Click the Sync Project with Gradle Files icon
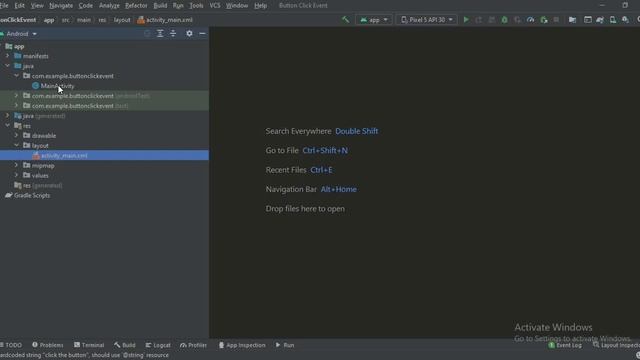 point(600,20)
